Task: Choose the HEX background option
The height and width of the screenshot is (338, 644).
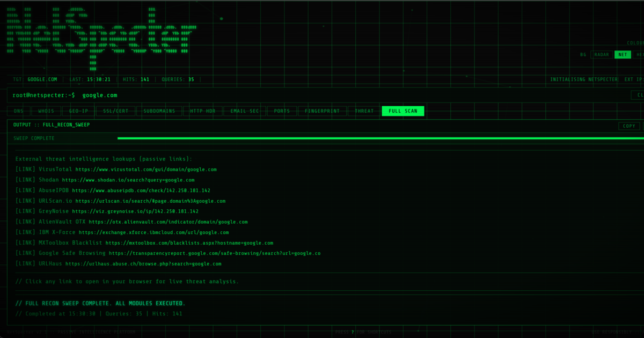Action: click(639, 54)
